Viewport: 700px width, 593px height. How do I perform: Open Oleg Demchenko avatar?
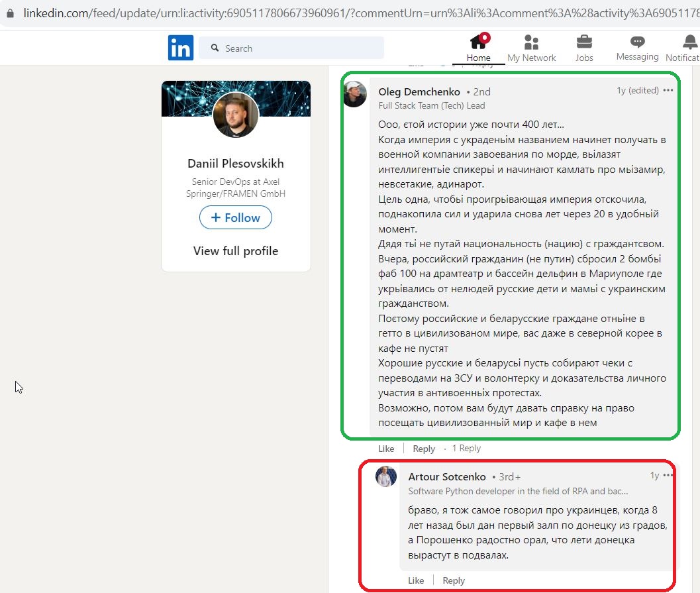pyautogui.click(x=355, y=94)
